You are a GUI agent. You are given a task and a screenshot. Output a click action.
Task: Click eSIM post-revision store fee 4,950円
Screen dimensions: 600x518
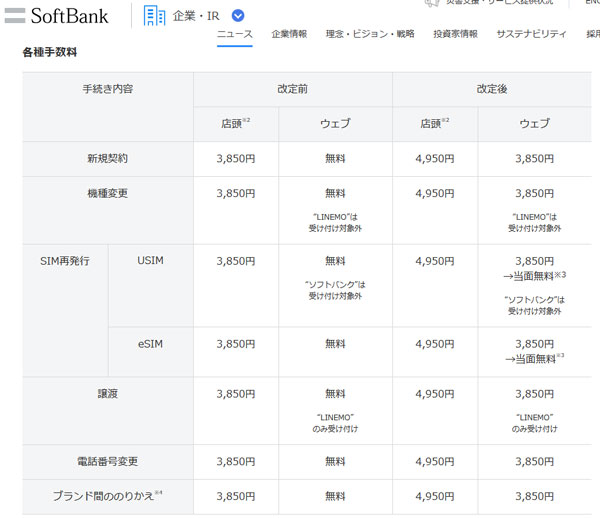(435, 344)
